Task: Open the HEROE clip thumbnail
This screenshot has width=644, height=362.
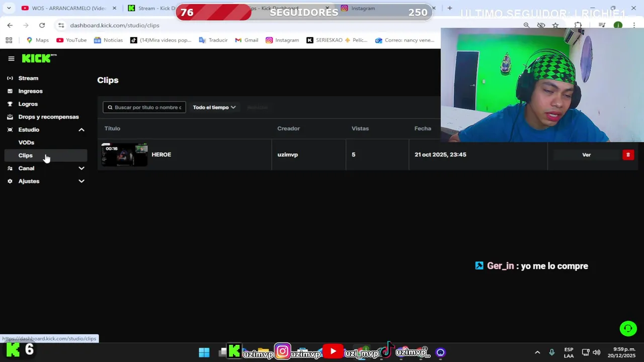Action: click(125, 155)
